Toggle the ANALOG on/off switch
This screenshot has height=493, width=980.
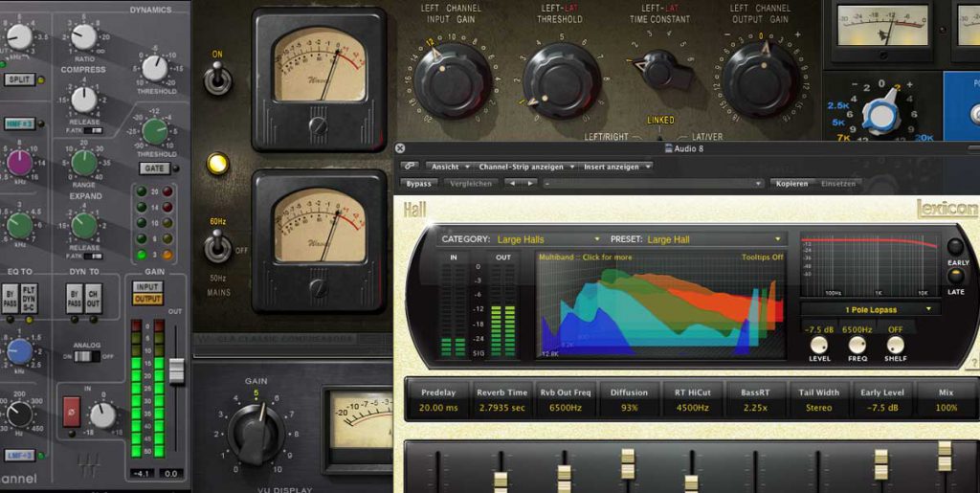pos(87,356)
